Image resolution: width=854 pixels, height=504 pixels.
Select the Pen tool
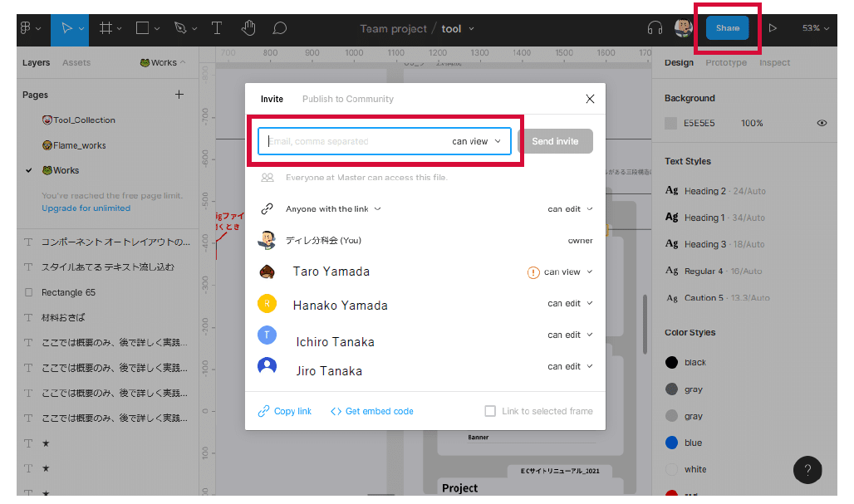179,28
